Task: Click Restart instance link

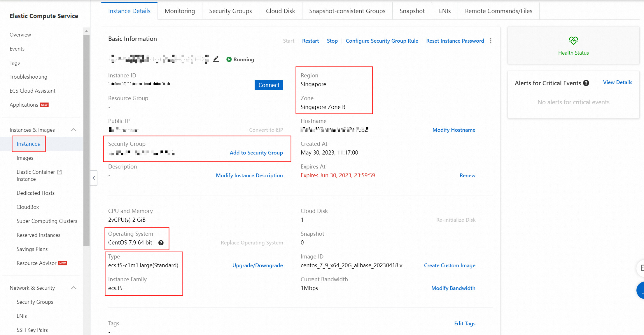Action: (x=310, y=41)
